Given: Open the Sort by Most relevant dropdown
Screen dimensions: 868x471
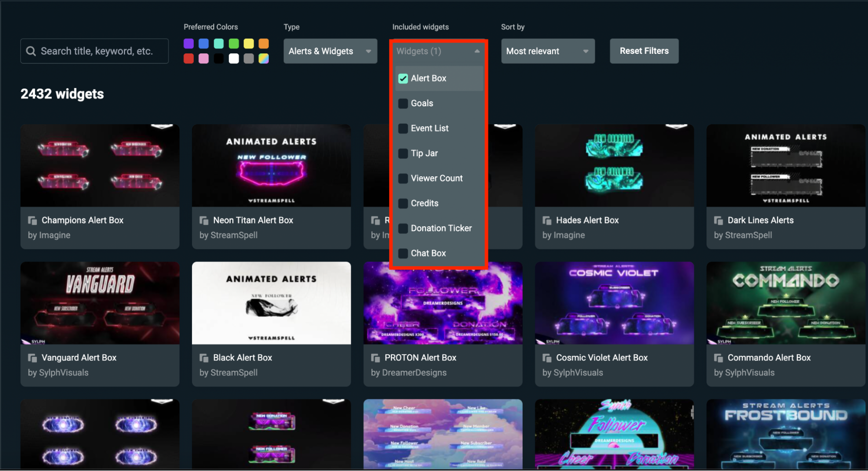Looking at the screenshot, I should coord(548,51).
